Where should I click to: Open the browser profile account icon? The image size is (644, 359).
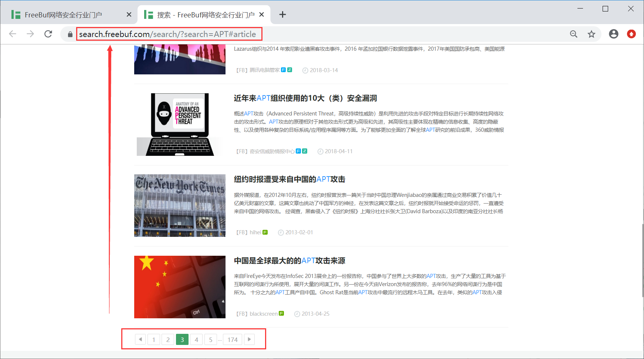click(x=614, y=34)
